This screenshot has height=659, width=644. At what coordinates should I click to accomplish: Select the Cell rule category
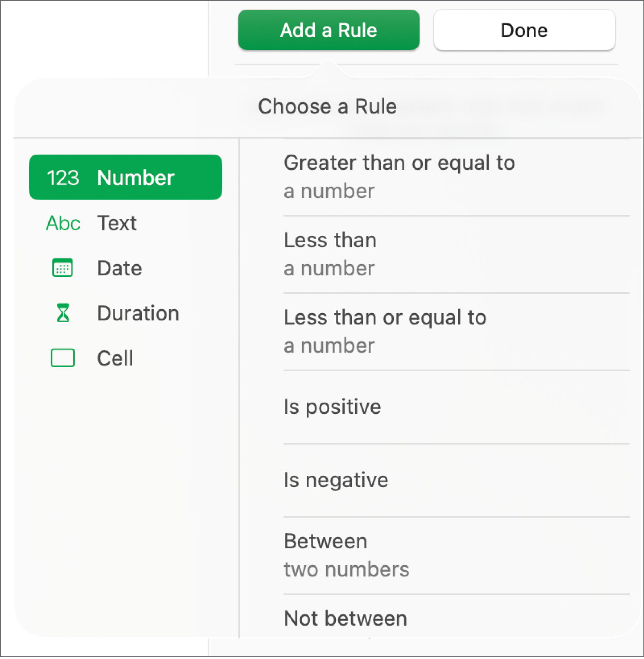(x=115, y=358)
